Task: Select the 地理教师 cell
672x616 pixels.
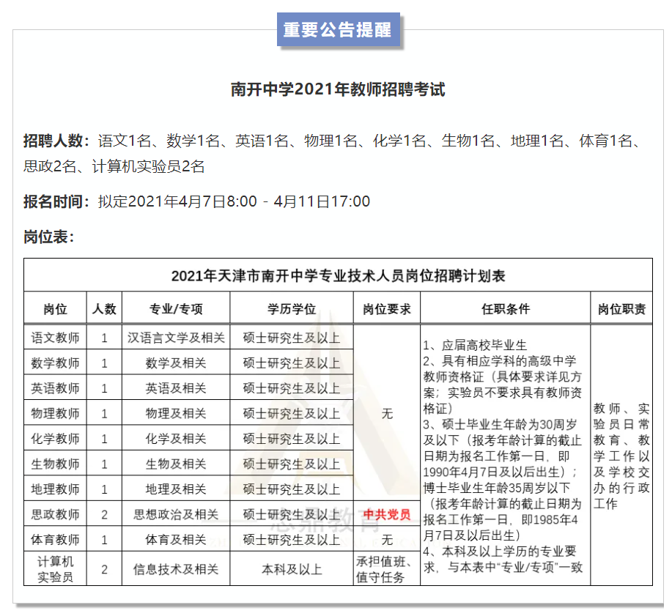Action: tap(55, 489)
